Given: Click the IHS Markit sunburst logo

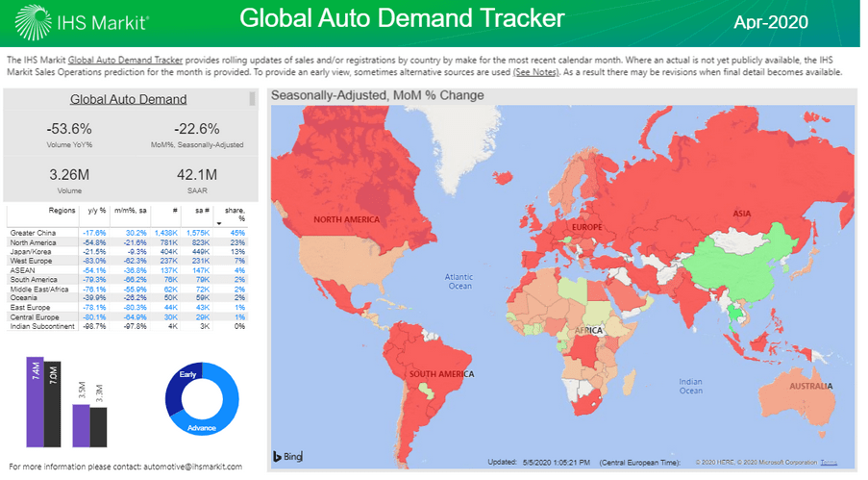Looking at the screenshot, I should coord(33,23).
